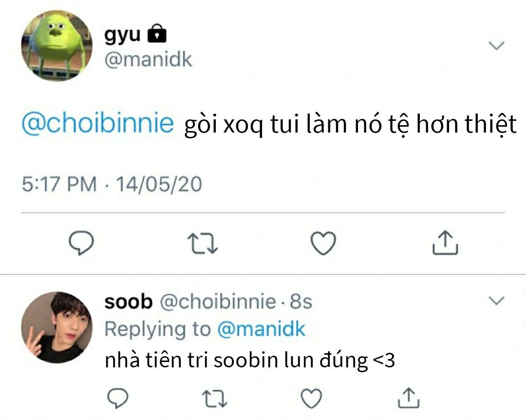This screenshot has height=420, width=526.
Task: Click the display name "soob"
Action: (129, 302)
